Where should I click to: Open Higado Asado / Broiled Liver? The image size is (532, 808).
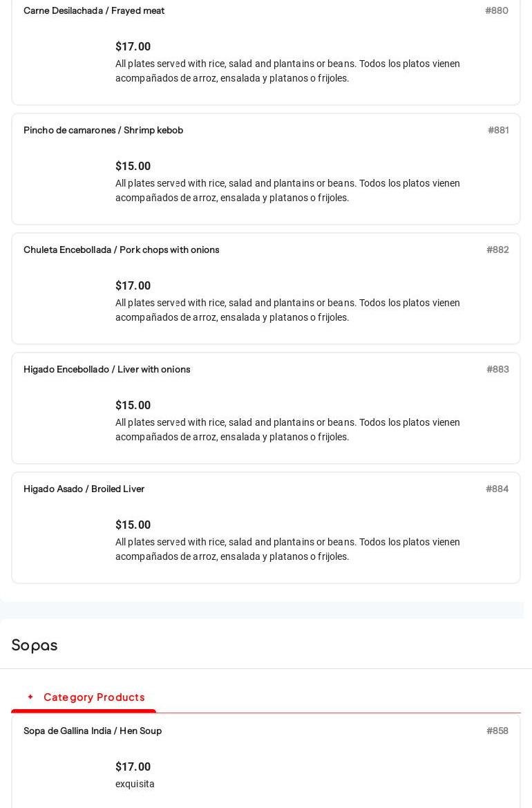coord(84,489)
